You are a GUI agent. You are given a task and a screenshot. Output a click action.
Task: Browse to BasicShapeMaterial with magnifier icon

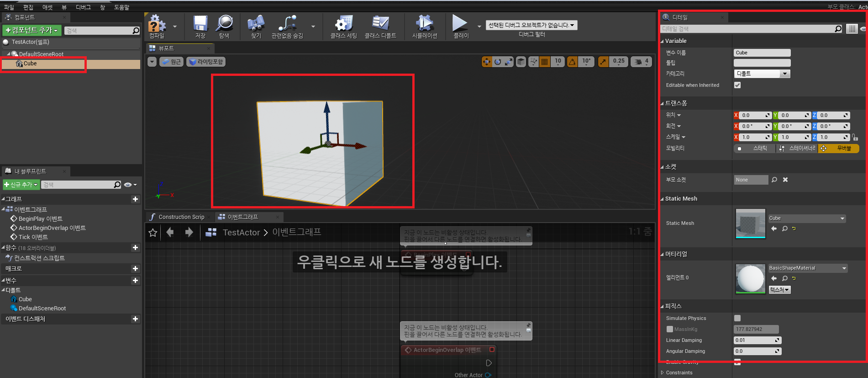tap(785, 278)
